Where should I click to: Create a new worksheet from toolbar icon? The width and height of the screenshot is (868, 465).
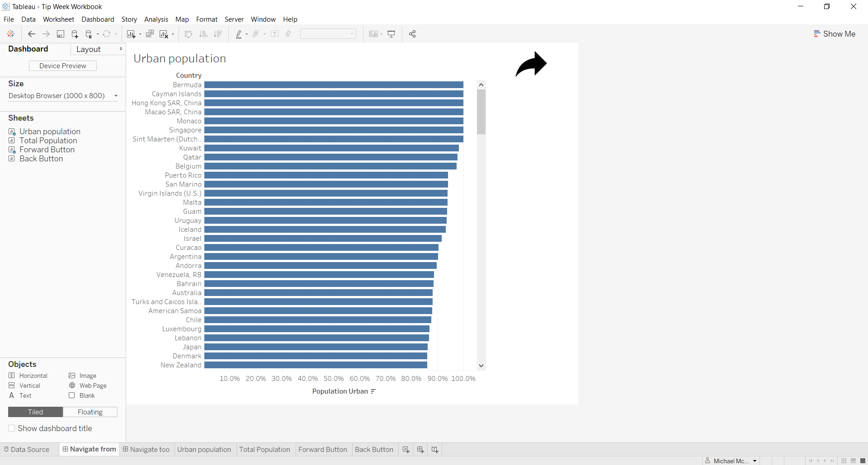tap(131, 34)
